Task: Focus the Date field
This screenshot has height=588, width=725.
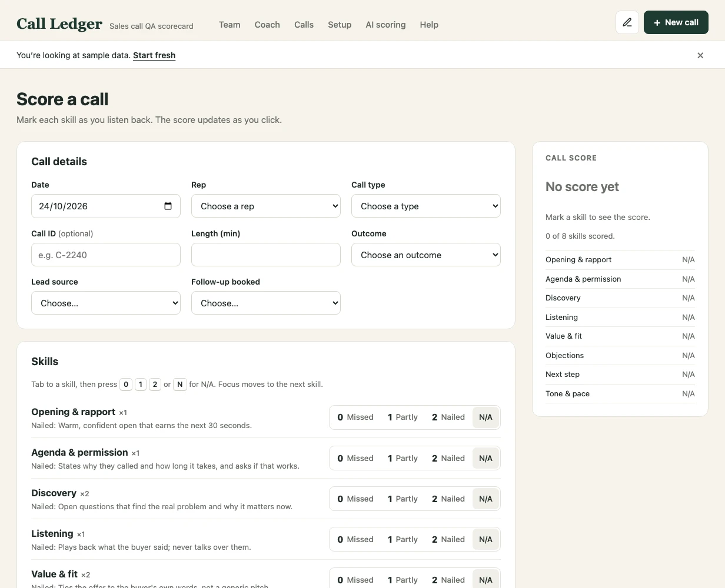Action: (106, 206)
